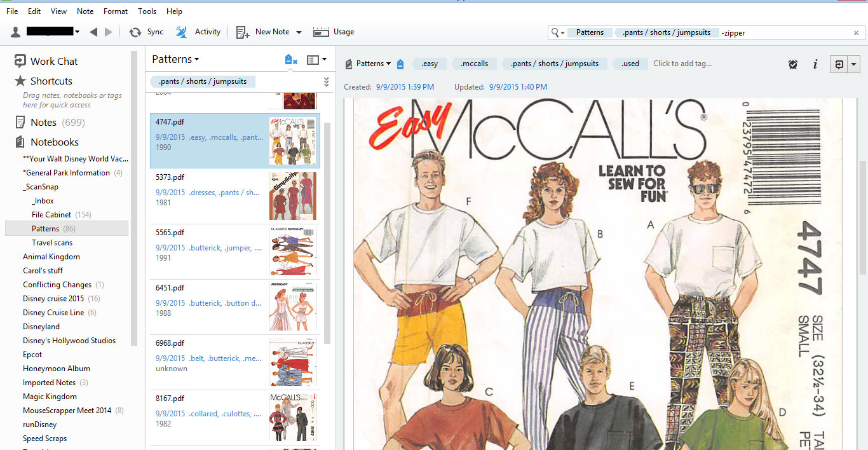The height and width of the screenshot is (450, 868).
Task: Click the Sync icon in toolbar
Action: [135, 32]
